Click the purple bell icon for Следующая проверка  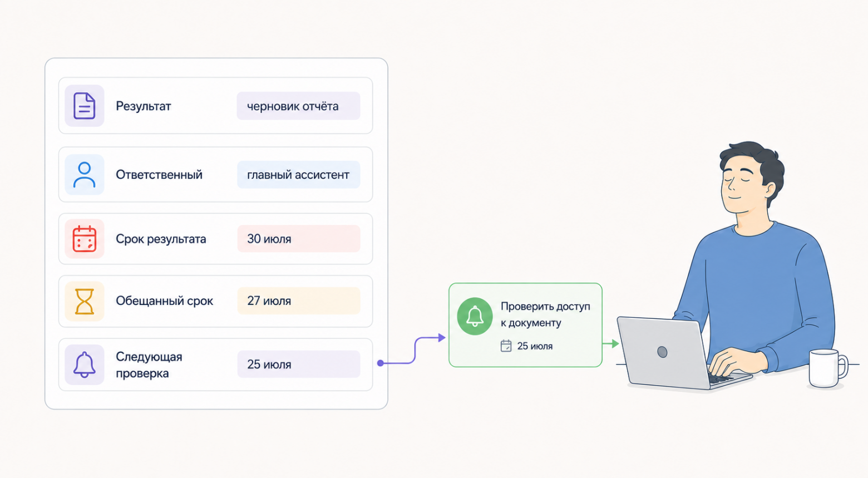[x=85, y=364]
